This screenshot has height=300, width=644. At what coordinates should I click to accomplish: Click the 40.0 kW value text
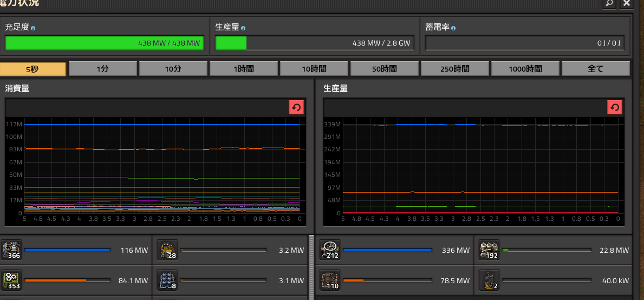(x=615, y=281)
